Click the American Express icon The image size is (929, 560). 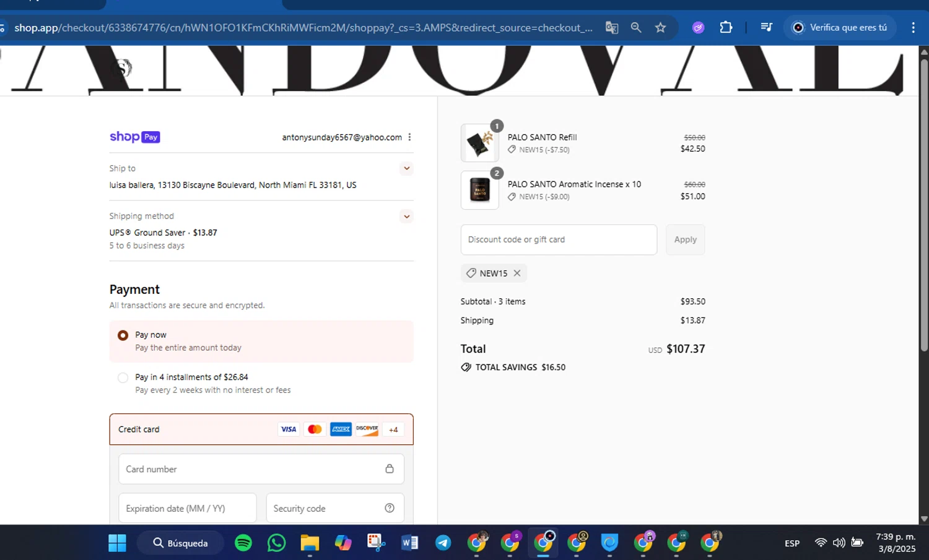(341, 429)
